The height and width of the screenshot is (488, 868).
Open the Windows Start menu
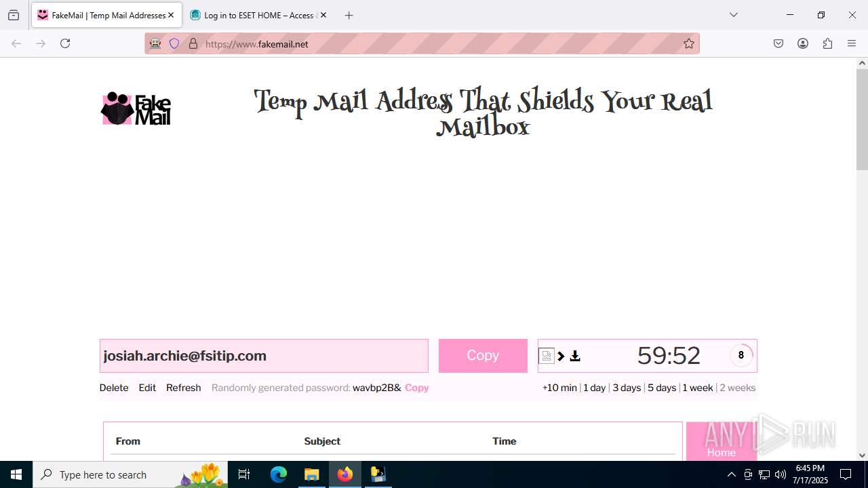[16, 474]
